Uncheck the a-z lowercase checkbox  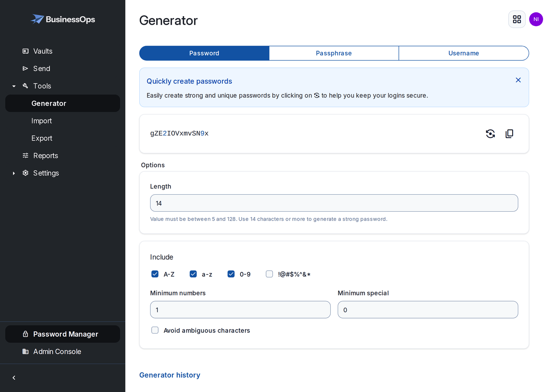(193, 274)
